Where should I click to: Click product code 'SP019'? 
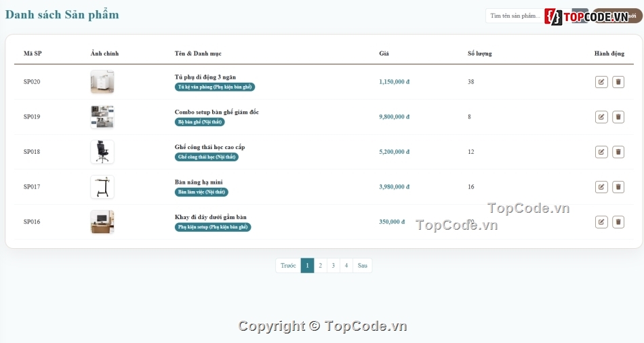[32, 117]
